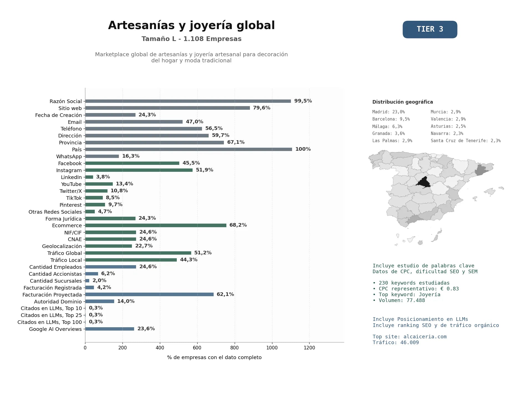The height and width of the screenshot is (399, 532).
Task: Click the Email bar in chart
Action: [134, 122]
